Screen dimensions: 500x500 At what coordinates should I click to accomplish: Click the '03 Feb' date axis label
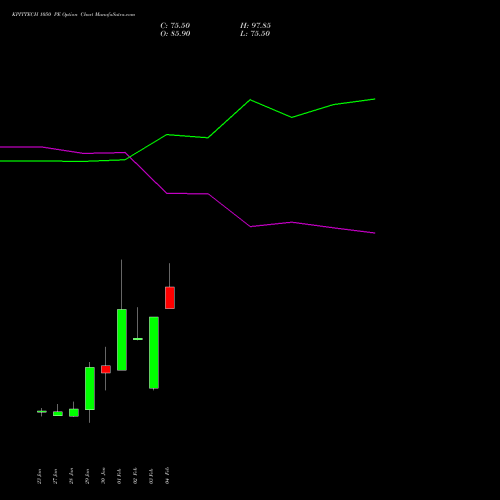click(151, 476)
